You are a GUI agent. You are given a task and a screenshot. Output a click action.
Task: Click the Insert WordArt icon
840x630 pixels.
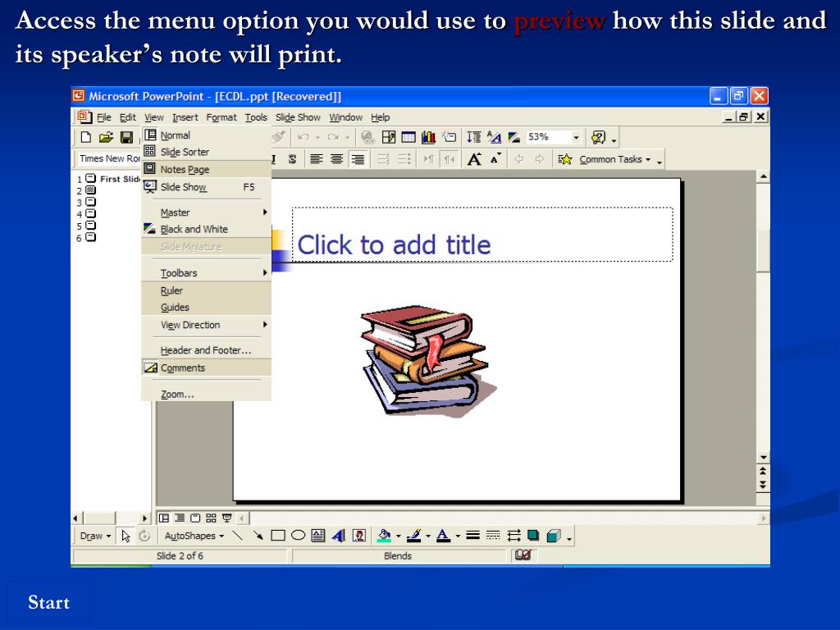tap(339, 535)
